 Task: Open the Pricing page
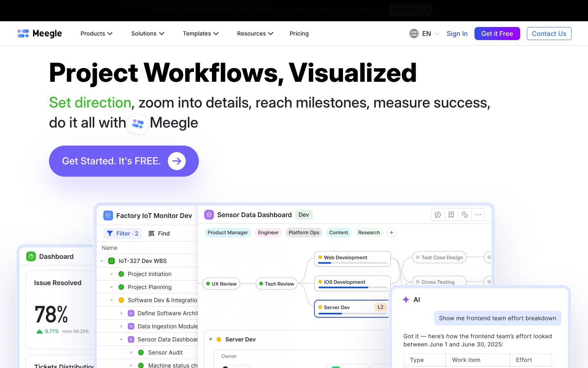coord(299,34)
